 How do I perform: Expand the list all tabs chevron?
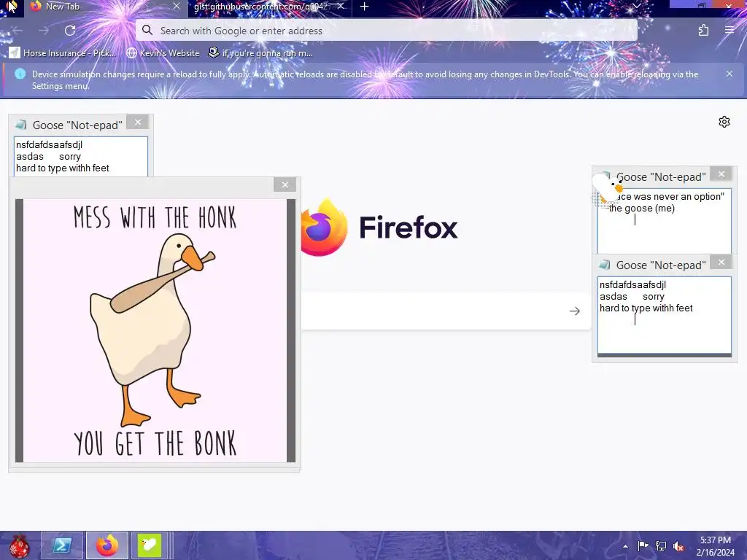click(636, 6)
